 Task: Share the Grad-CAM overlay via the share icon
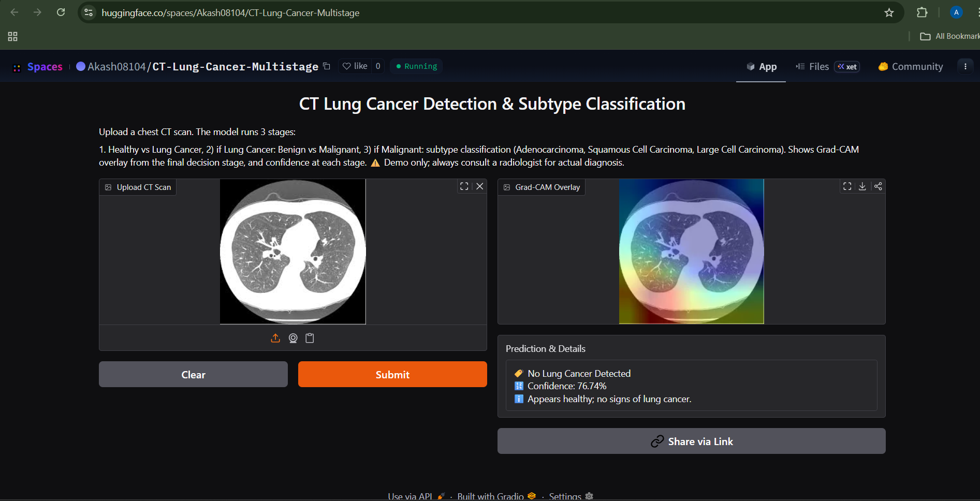coord(878,186)
